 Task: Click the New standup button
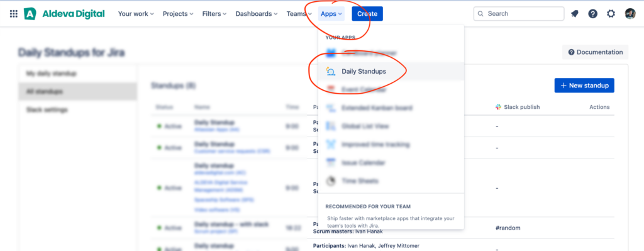pos(584,86)
